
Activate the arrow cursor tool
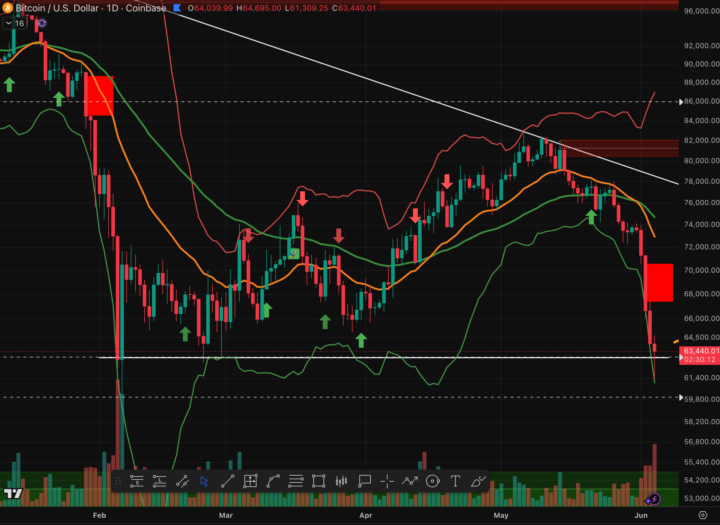tap(204, 481)
